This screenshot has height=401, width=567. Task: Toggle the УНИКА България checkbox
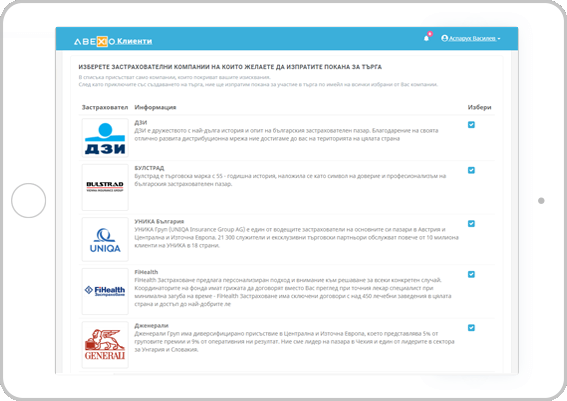click(471, 224)
